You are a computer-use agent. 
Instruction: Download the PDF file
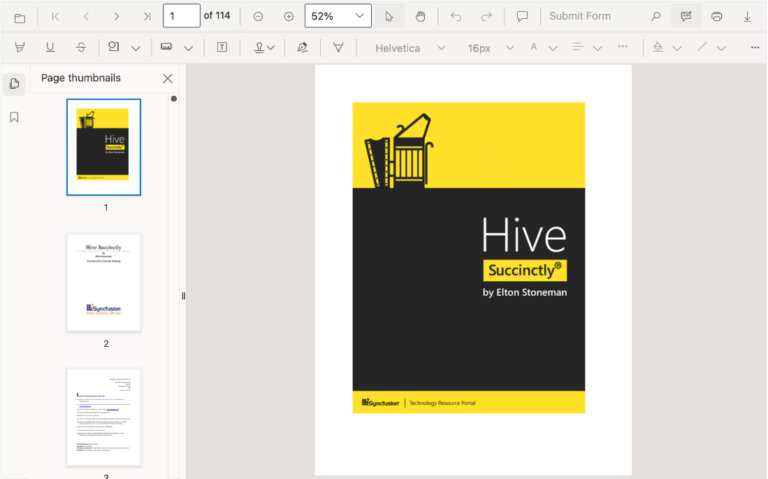pos(747,17)
